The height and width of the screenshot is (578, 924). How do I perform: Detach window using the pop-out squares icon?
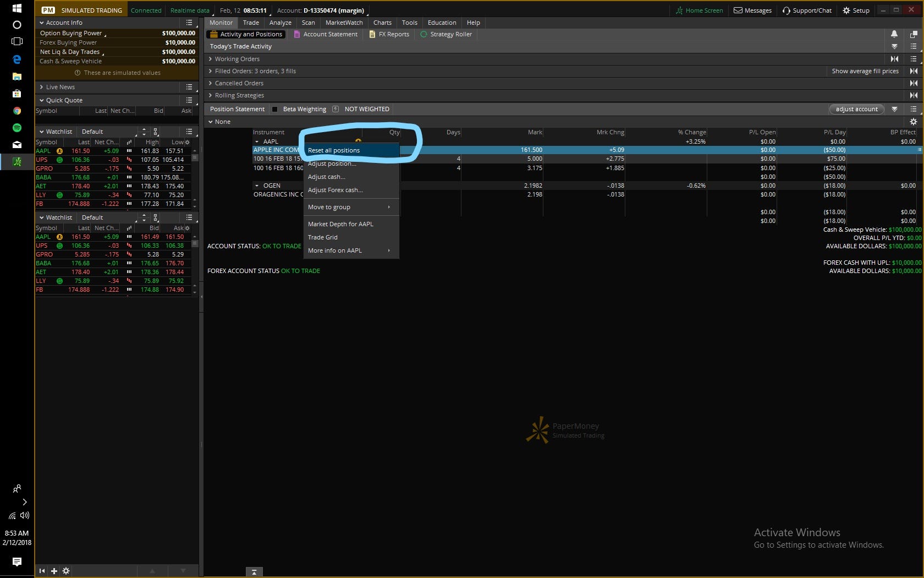tap(914, 34)
